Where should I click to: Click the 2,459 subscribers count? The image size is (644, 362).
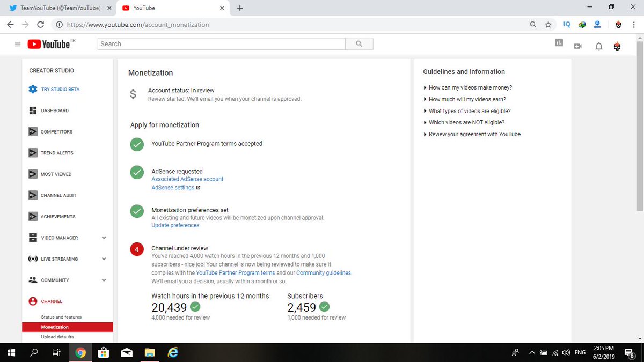click(302, 307)
